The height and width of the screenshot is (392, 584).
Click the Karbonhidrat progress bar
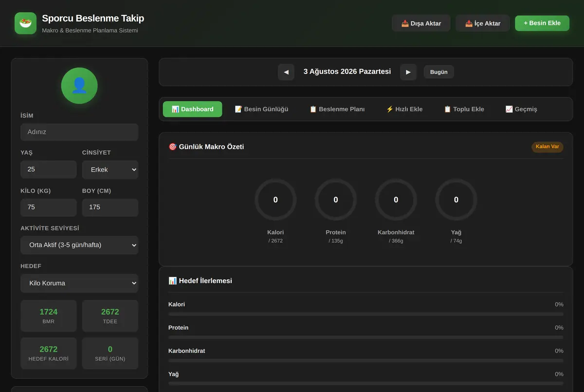click(x=366, y=361)
